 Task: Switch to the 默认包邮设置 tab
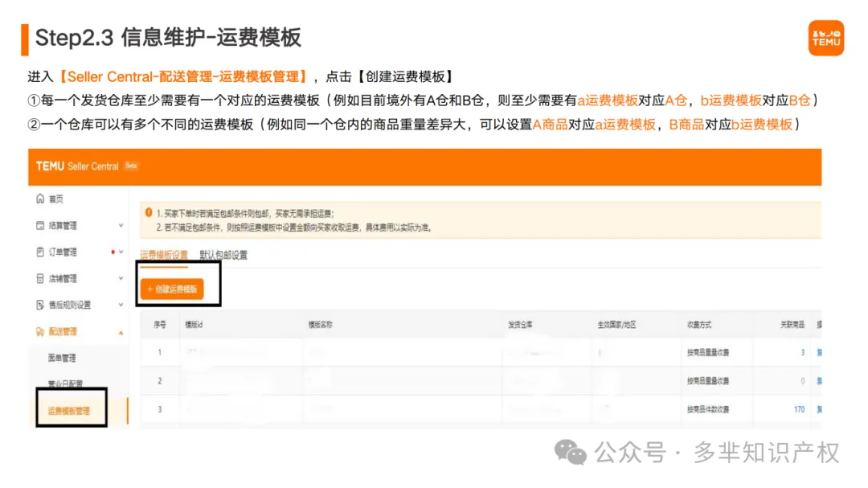(x=223, y=255)
